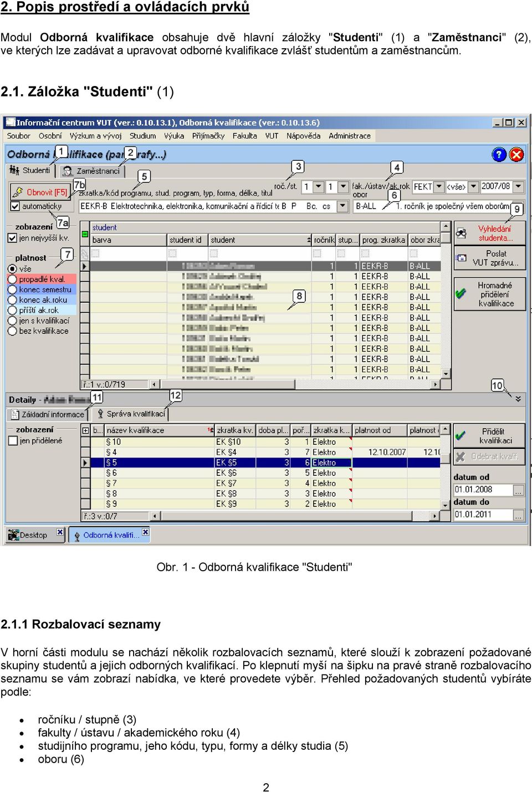Select jen s kvalifikací radio option
532x792 pixels.
tap(12, 321)
